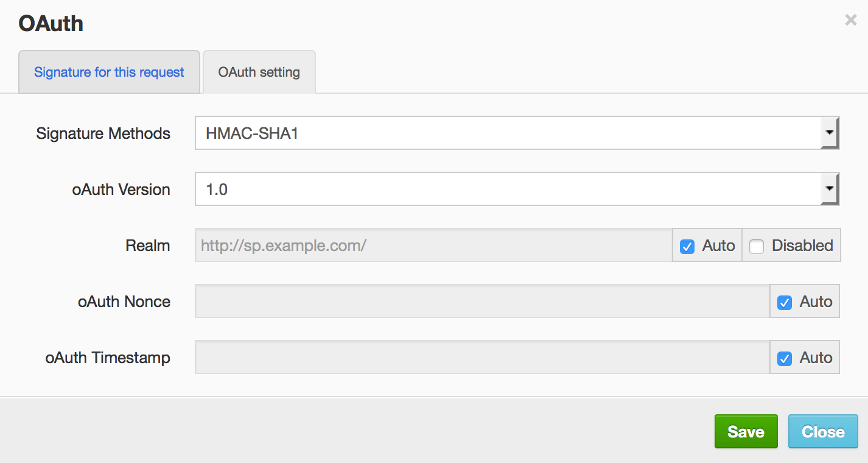Click the oAuth Version label

[x=121, y=189]
